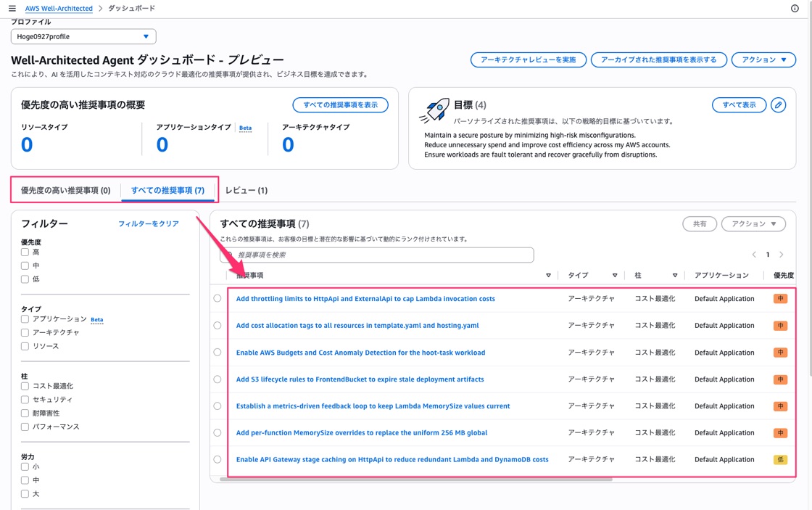Go to previous page arrow in pagination
Viewport: 812px width, 510px height.
point(754,255)
